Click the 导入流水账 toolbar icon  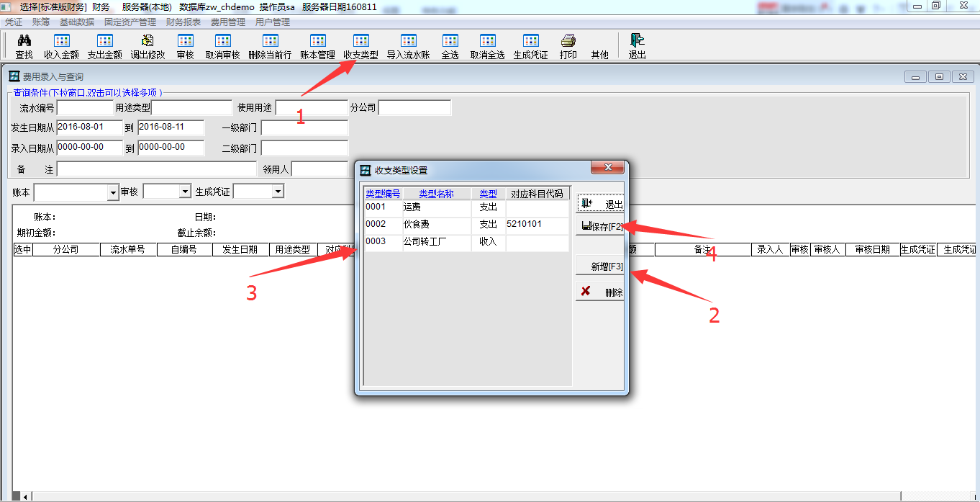point(408,41)
